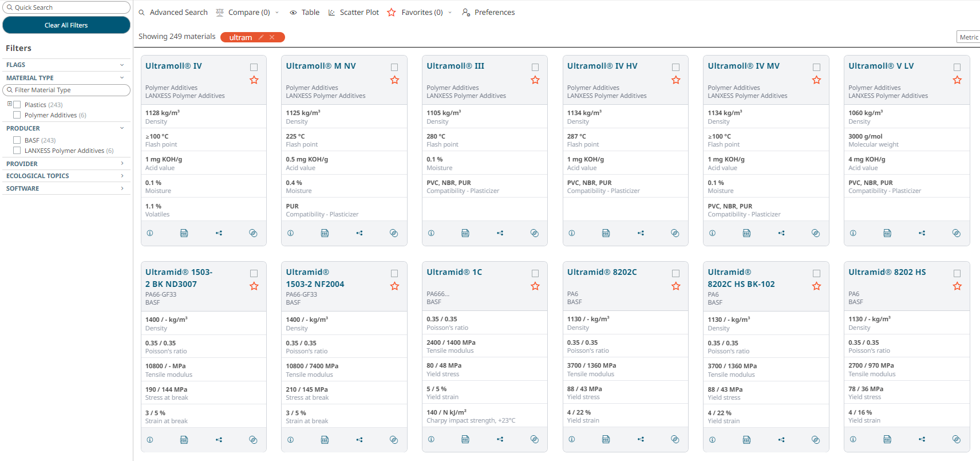Click share icon on Ultramid® 1503-2 NF2004 card

[x=359, y=440]
